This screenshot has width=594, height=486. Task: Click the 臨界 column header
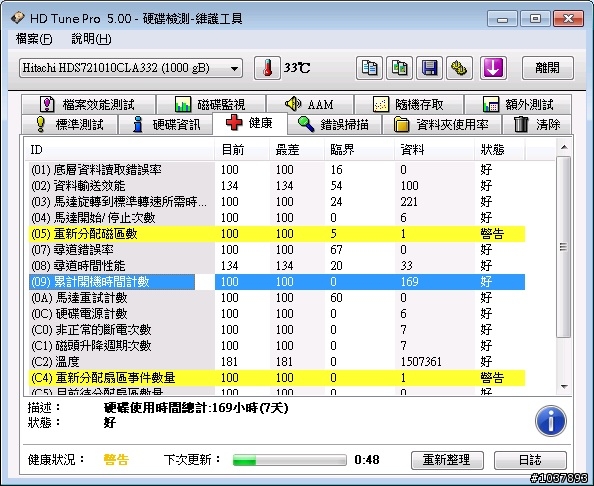coord(359,150)
